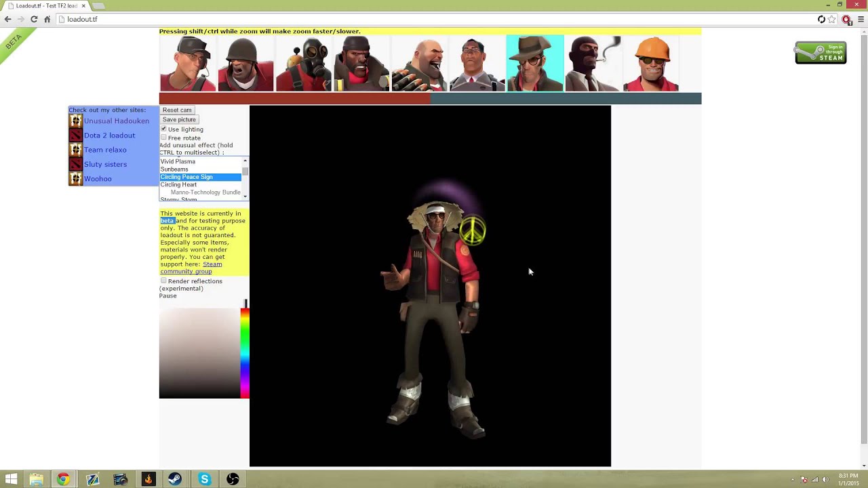
Task: Click the Dota icon beside Sluty sisters
Action: pos(75,164)
